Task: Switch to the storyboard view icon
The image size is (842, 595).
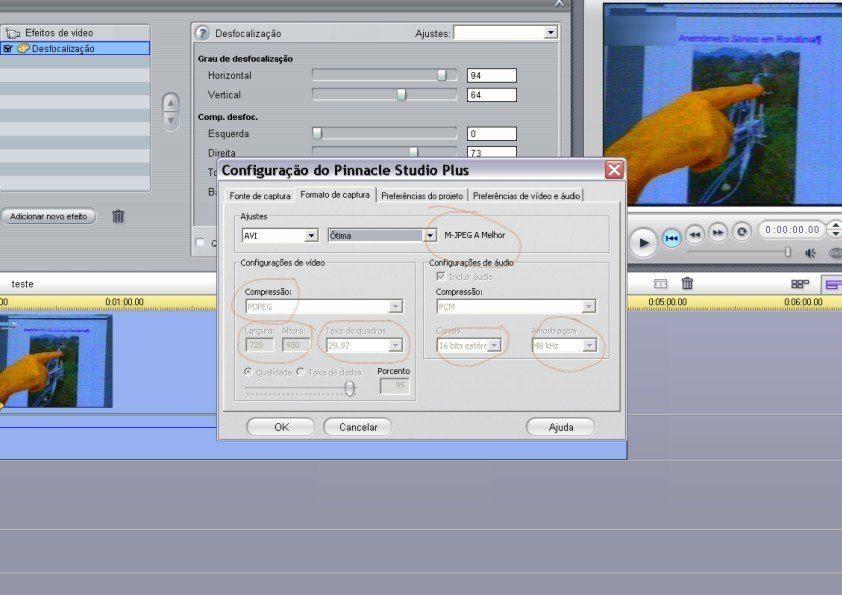Action: click(x=799, y=285)
